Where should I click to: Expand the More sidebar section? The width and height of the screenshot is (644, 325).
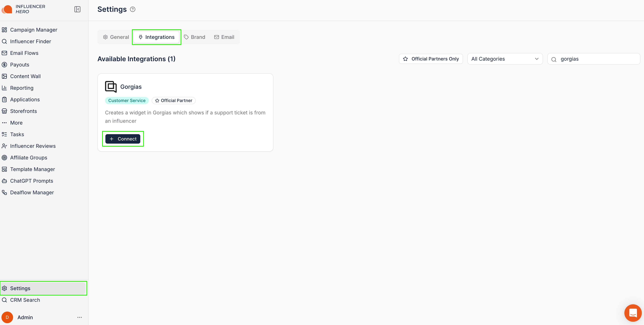(x=16, y=123)
